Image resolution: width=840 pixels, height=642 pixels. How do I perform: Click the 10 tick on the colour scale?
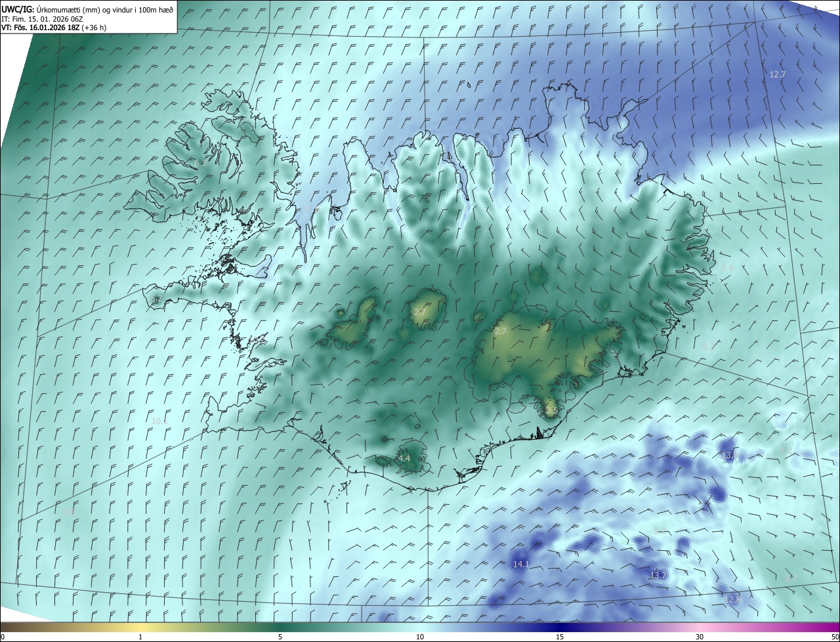pos(420,637)
